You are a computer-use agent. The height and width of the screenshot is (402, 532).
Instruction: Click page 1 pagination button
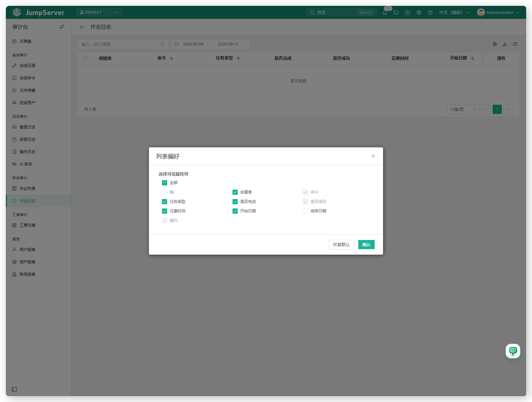497,109
